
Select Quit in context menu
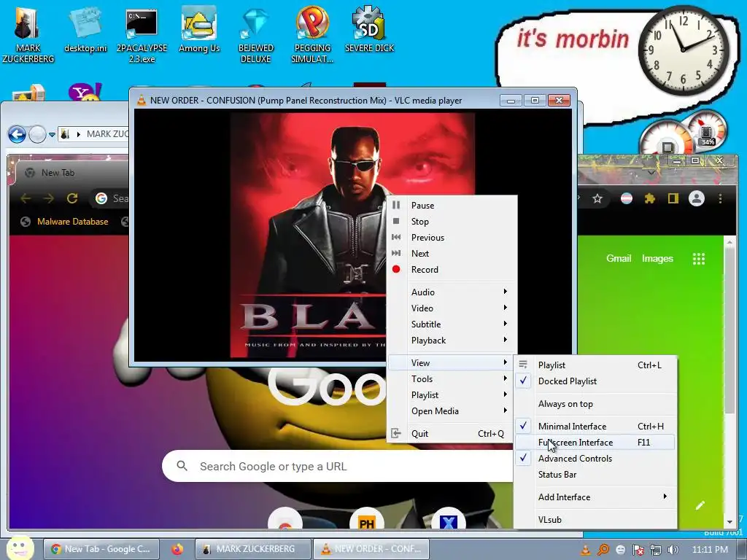click(x=451, y=433)
